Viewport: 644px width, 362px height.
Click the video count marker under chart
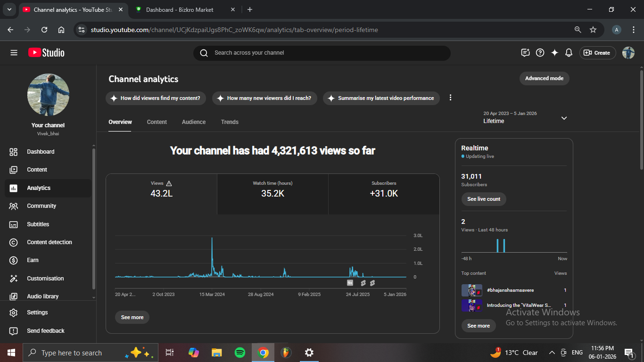(x=350, y=283)
